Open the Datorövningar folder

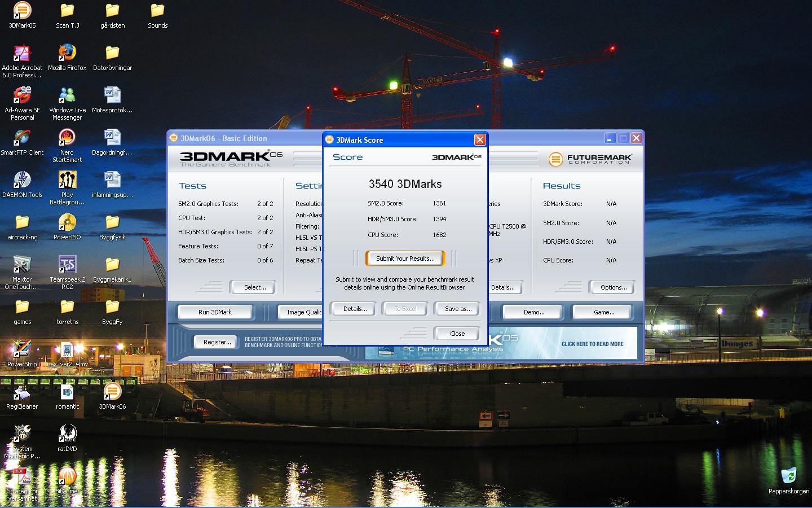click(112, 58)
